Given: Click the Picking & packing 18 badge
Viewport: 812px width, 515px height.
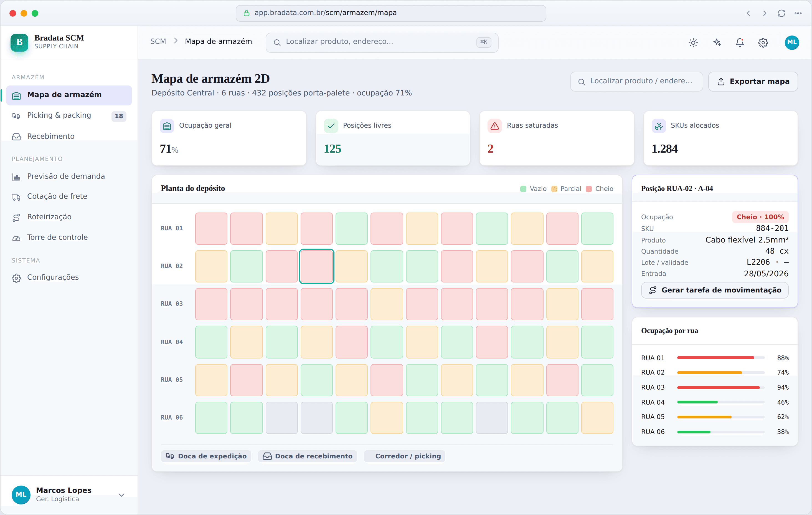Looking at the screenshot, I should click(119, 117).
